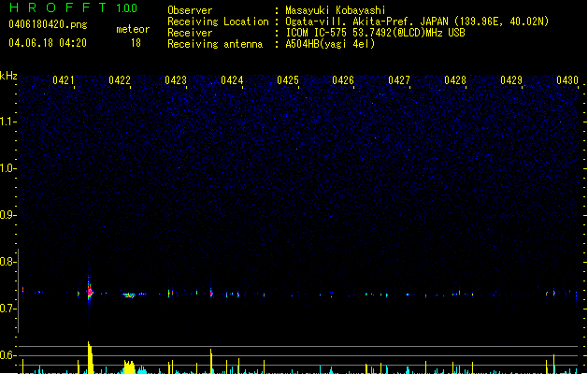Image resolution: width=588 pixels, height=374 pixels.
Task: Click time marker 0427
Action: point(399,80)
